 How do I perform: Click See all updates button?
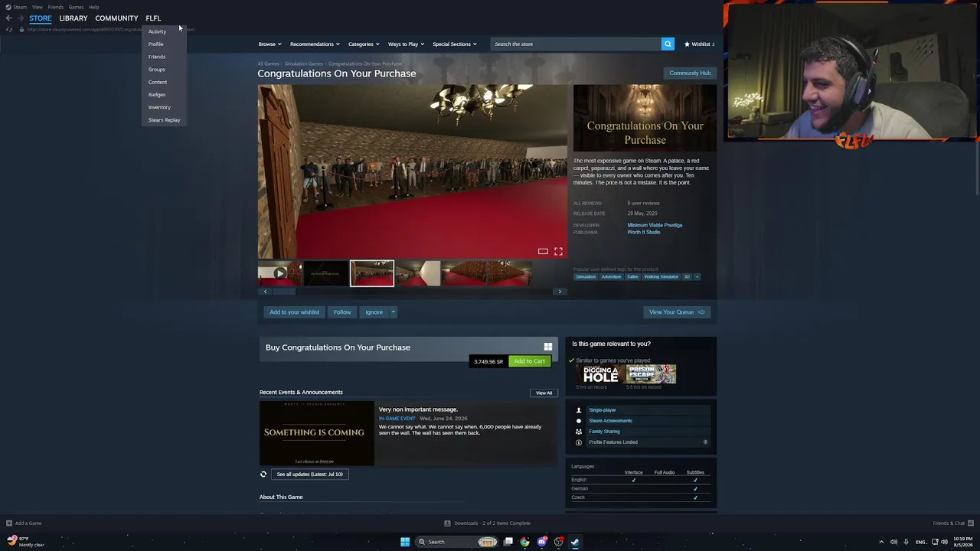(309, 474)
